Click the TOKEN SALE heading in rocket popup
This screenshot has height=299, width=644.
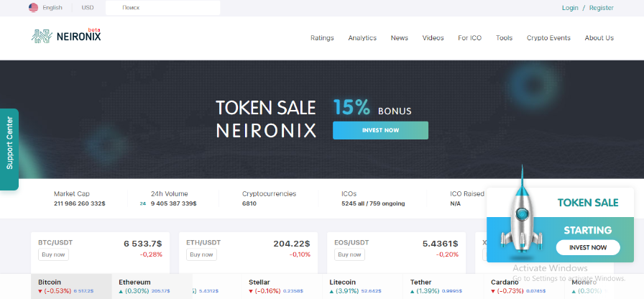[588, 203]
